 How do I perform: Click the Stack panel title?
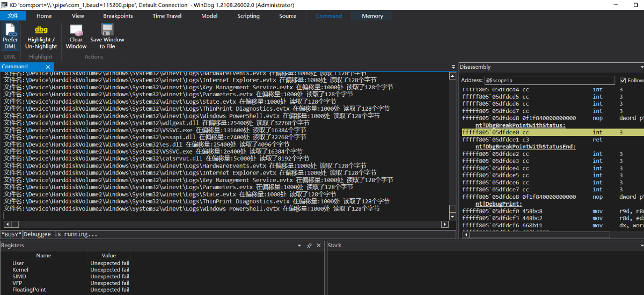pyautogui.click(x=335, y=245)
